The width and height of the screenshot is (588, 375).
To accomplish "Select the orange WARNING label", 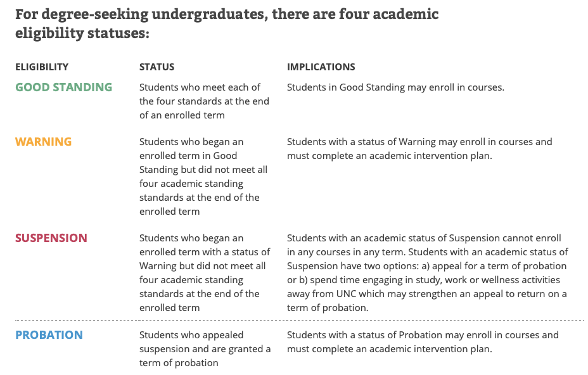I will tap(43, 142).
